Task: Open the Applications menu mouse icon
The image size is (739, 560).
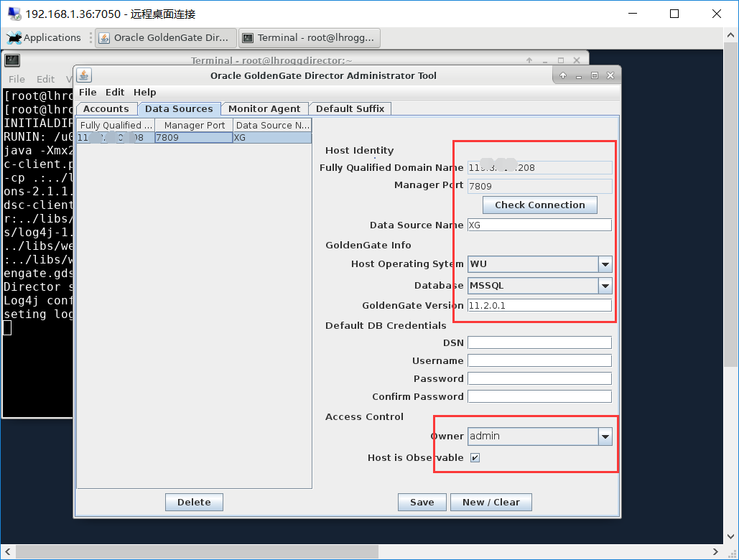Action: coord(14,37)
